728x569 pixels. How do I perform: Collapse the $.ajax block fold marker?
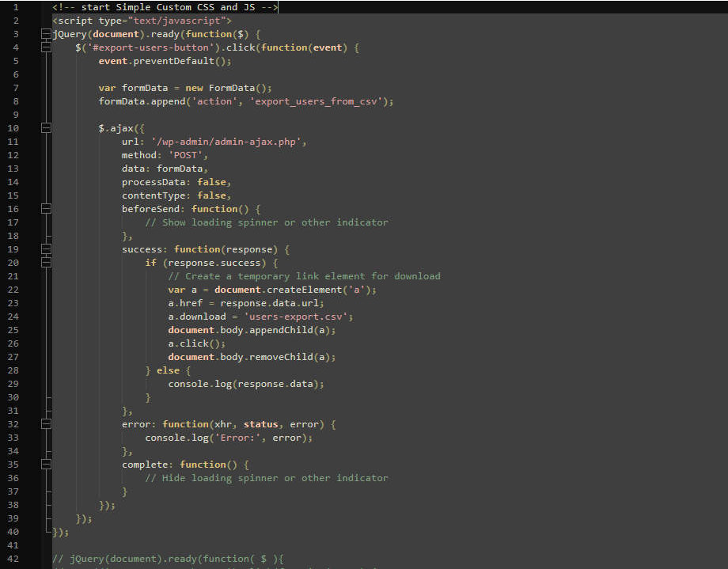46,128
